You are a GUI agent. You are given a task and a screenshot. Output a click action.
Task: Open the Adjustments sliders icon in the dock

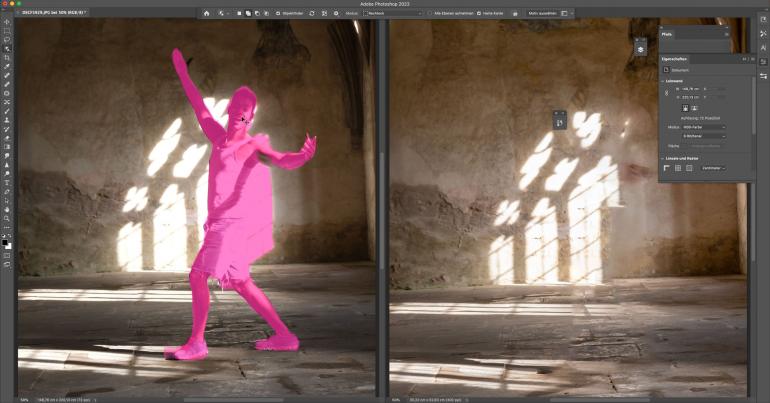[764, 76]
